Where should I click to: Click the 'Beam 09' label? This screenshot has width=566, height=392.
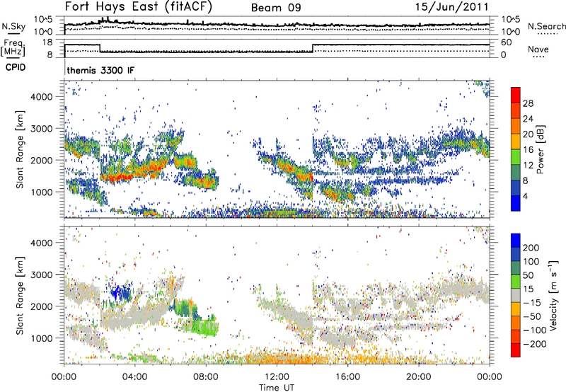pos(276,8)
